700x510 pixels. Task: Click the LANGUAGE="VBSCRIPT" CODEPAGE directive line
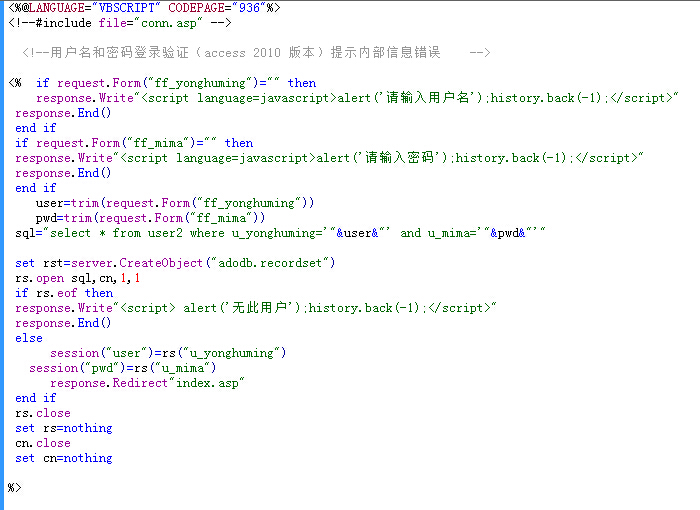point(144,8)
